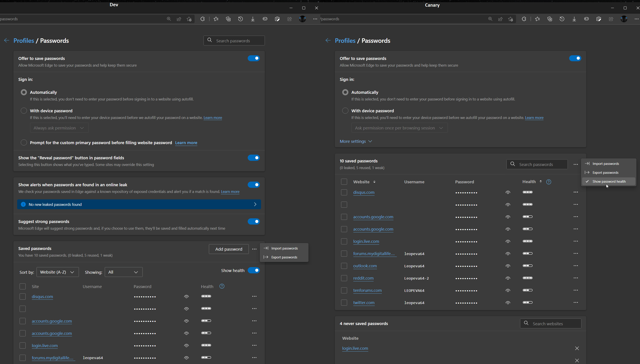Choose Export passwords in Dev menu

pos(284,257)
